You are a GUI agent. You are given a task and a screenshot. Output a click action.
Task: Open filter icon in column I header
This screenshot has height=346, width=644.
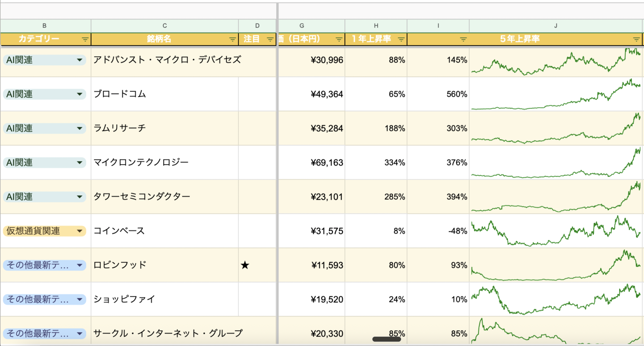(463, 39)
